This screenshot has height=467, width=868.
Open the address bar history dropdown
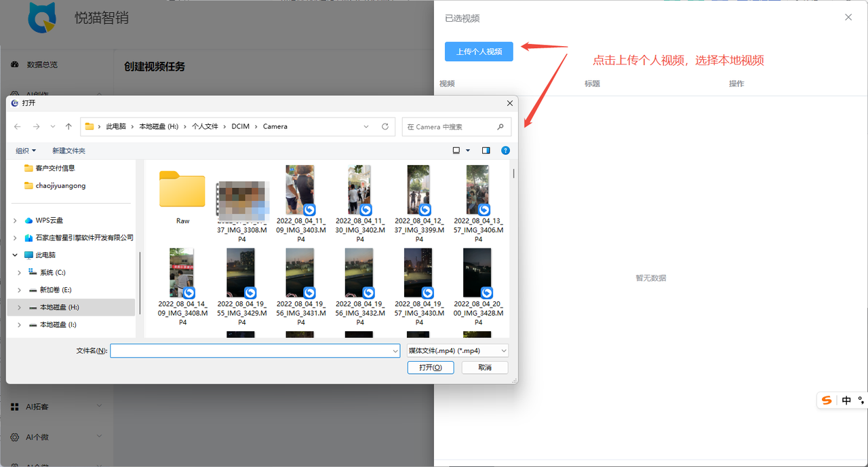coord(366,127)
